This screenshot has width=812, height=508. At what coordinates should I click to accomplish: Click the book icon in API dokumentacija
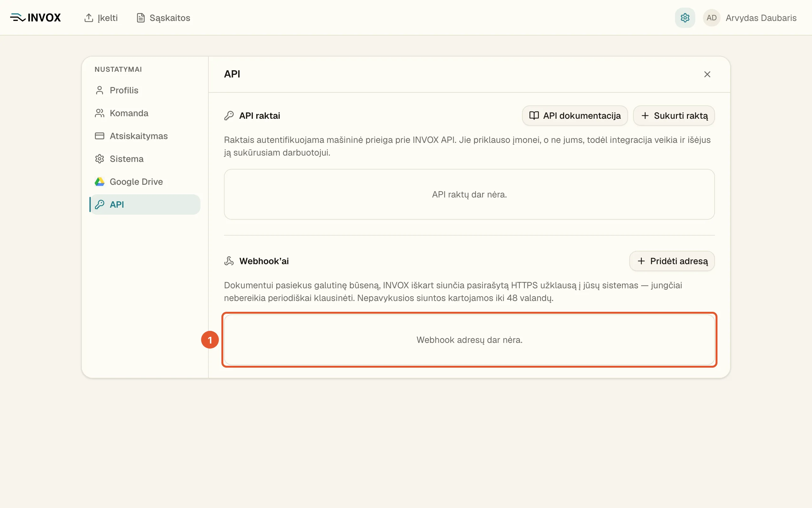pos(534,116)
